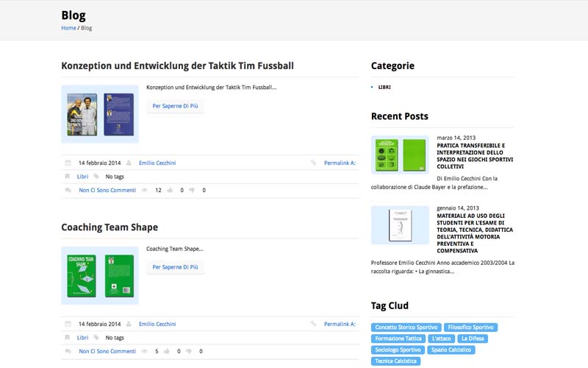The width and height of the screenshot is (588, 368).
Task: Open the LIBRI category in sidebar
Action: pyautogui.click(x=384, y=87)
